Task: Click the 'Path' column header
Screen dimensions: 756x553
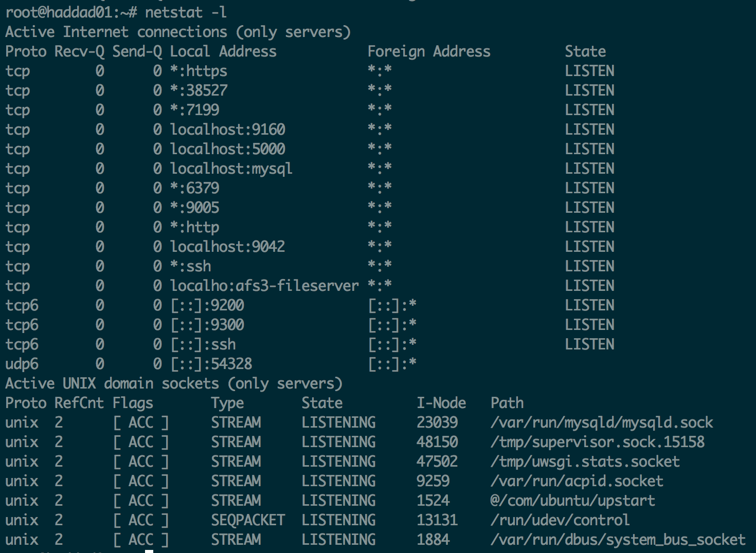Action: [507, 403]
